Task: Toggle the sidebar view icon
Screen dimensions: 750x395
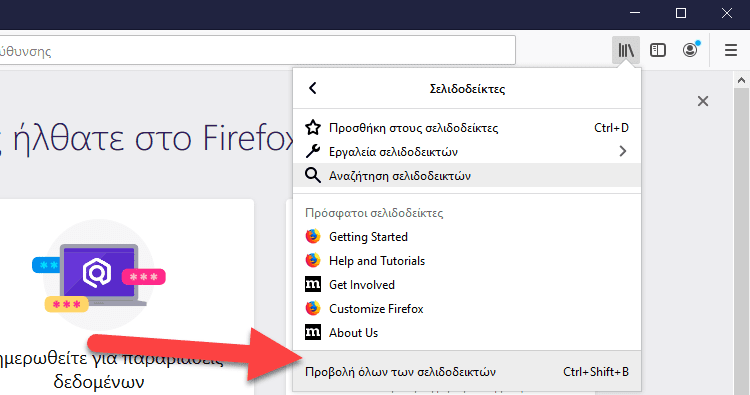Action: [x=658, y=50]
